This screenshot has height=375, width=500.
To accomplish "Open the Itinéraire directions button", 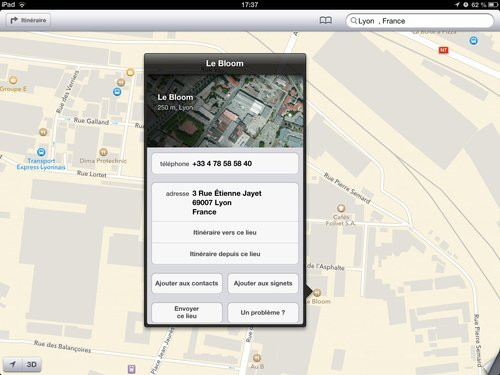I will click(x=29, y=20).
